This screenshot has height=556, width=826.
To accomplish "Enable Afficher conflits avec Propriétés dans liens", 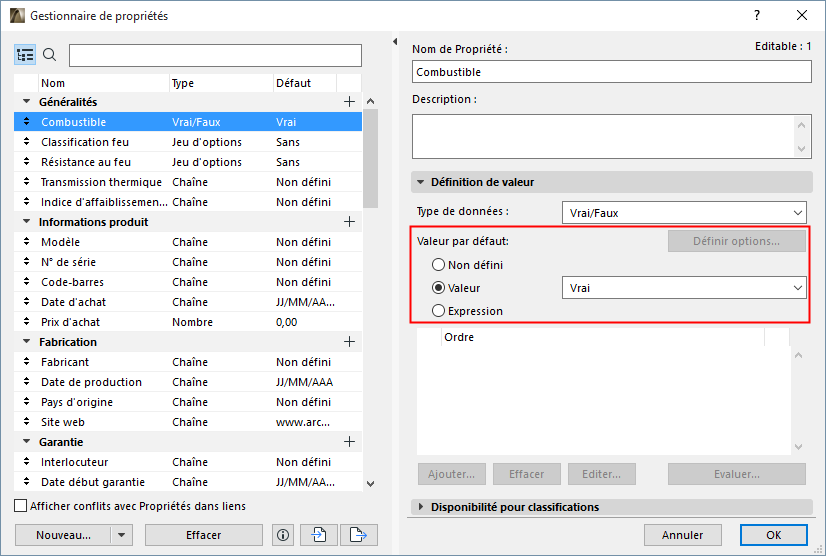I will click(x=21, y=506).
